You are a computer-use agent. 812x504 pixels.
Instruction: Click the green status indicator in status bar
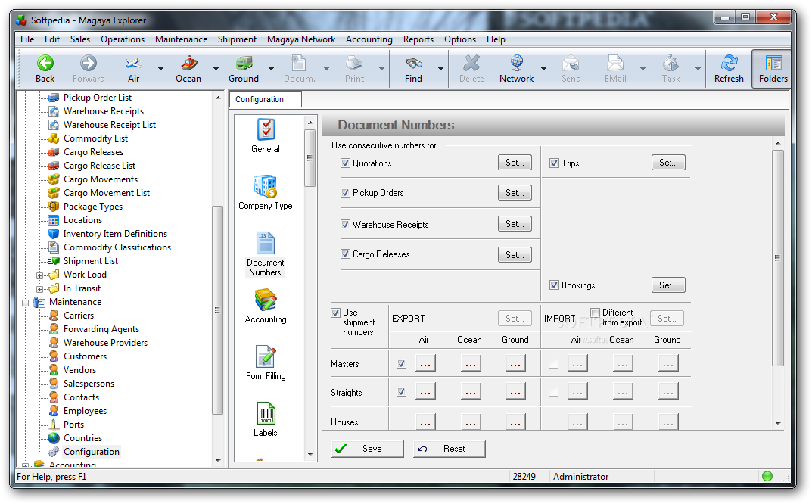coord(767,476)
